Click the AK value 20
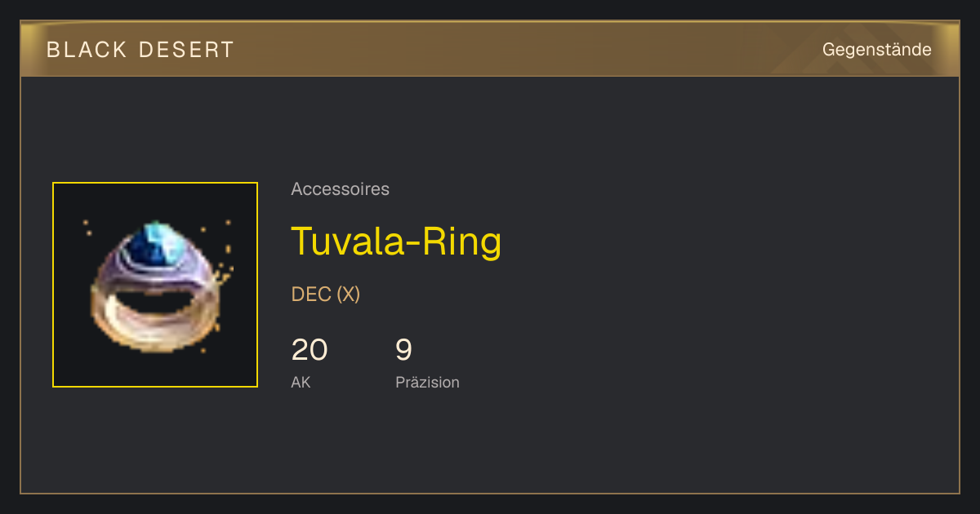The image size is (980, 514). point(310,350)
